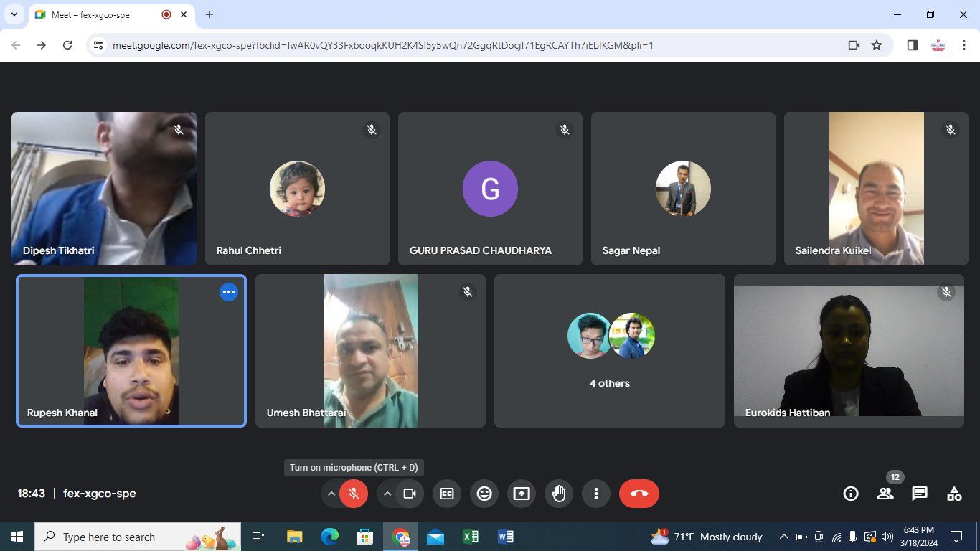The width and height of the screenshot is (980, 551).
Task: Open more options three-dot menu in call controls
Action: pos(596,494)
